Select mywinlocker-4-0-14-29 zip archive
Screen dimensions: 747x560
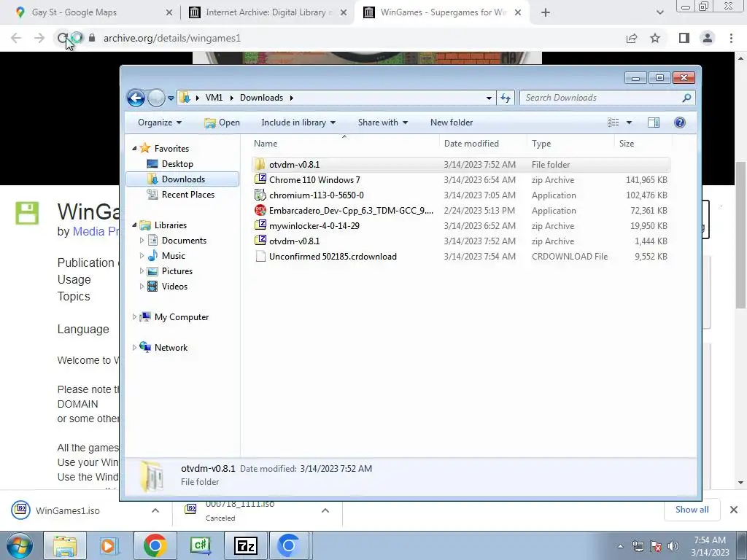click(461, 226)
